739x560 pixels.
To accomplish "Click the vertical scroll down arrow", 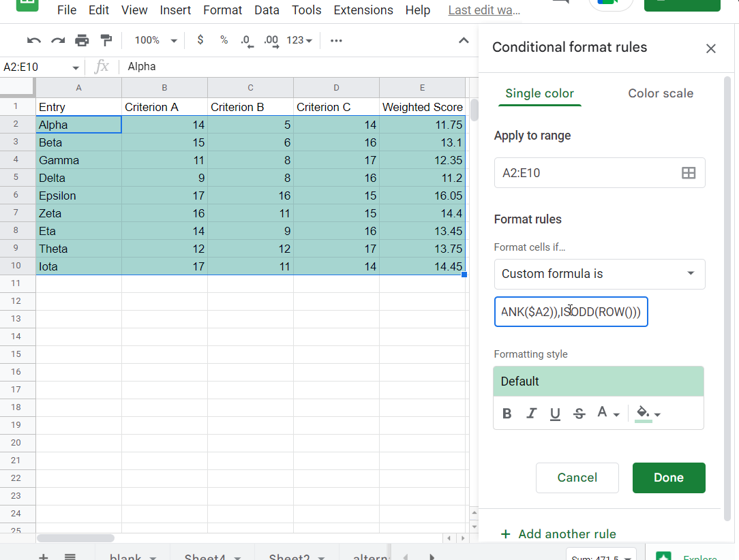I will pos(474,527).
